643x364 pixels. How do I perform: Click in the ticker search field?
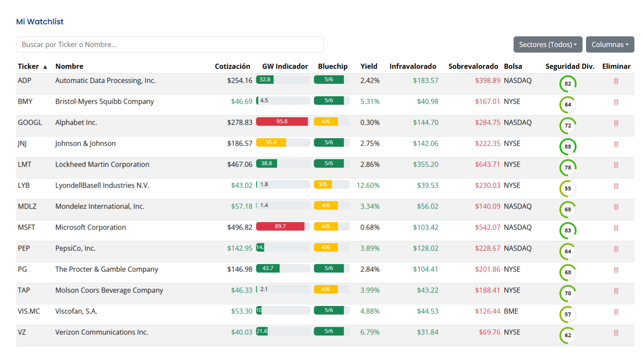170,45
